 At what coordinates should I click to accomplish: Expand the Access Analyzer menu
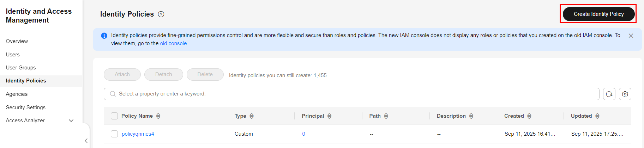(71, 121)
